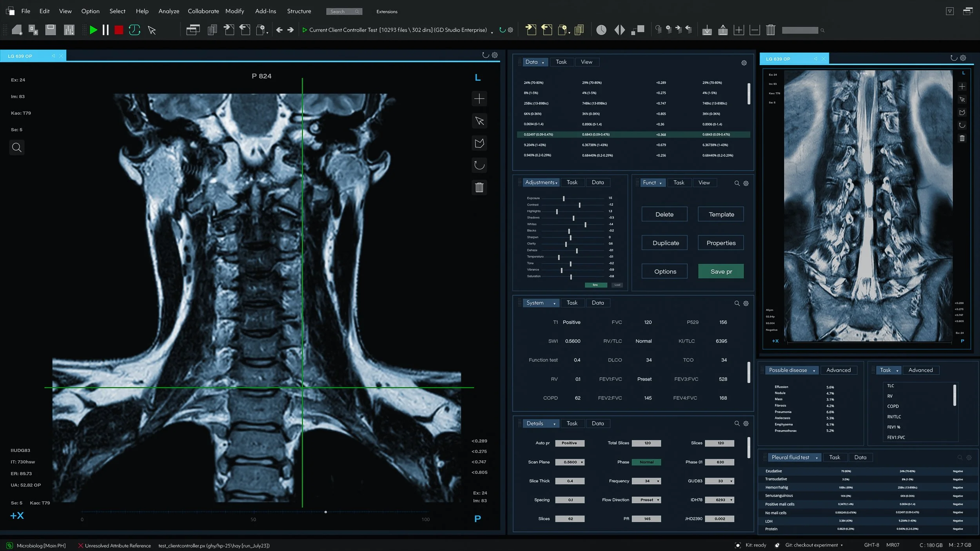Toggle the Load button under sliders
Screen dimensions: 980x551
[x=617, y=285]
